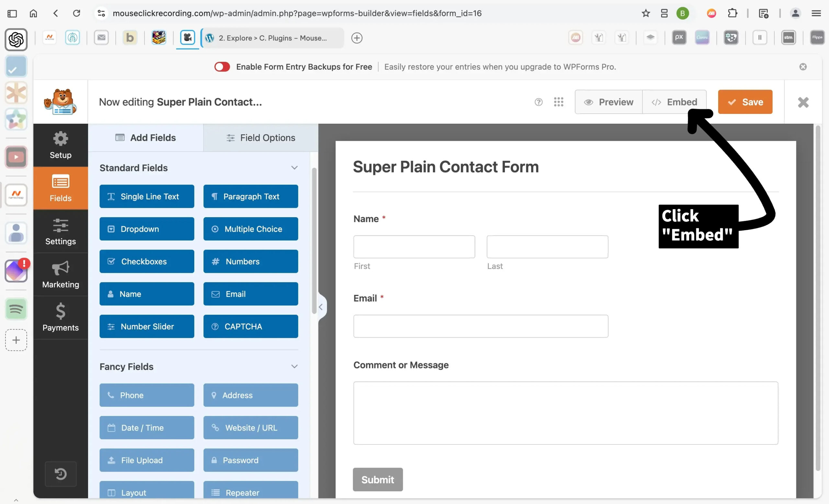Collapse the Standard Fields section
The height and width of the screenshot is (504, 829).
[294, 168]
